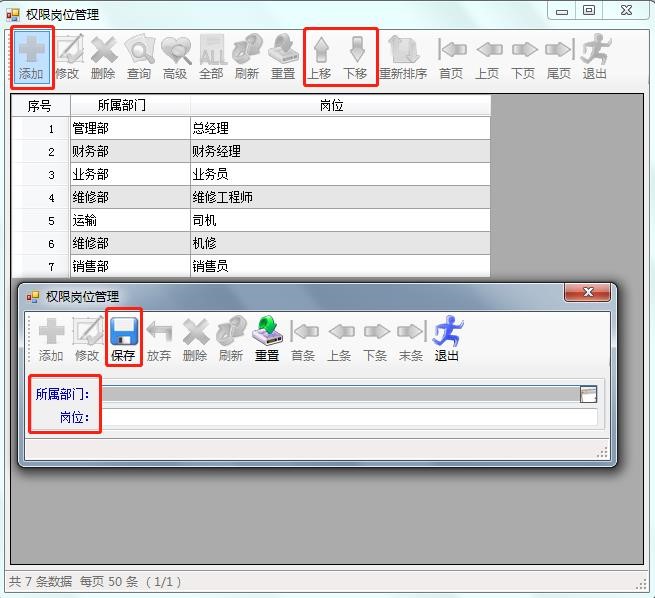Click the status bar text 共 7 条数据
This screenshot has width=655, height=598.
tap(41, 581)
